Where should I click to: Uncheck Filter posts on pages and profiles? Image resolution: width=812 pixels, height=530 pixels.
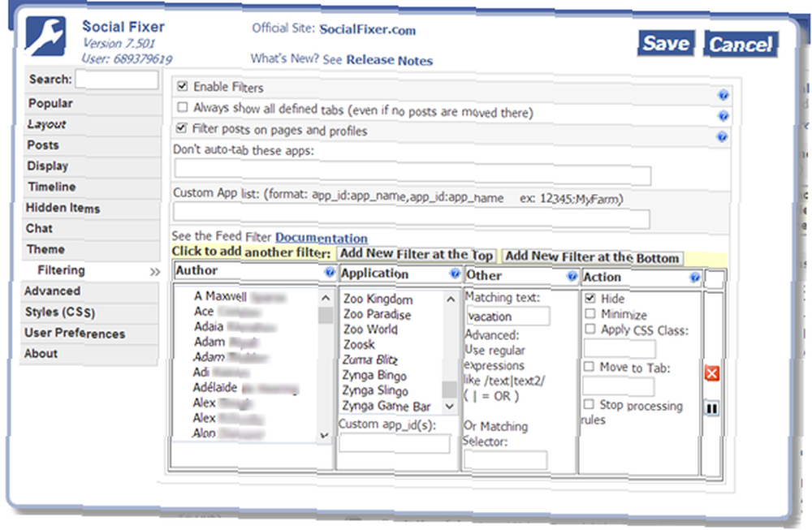point(181,128)
